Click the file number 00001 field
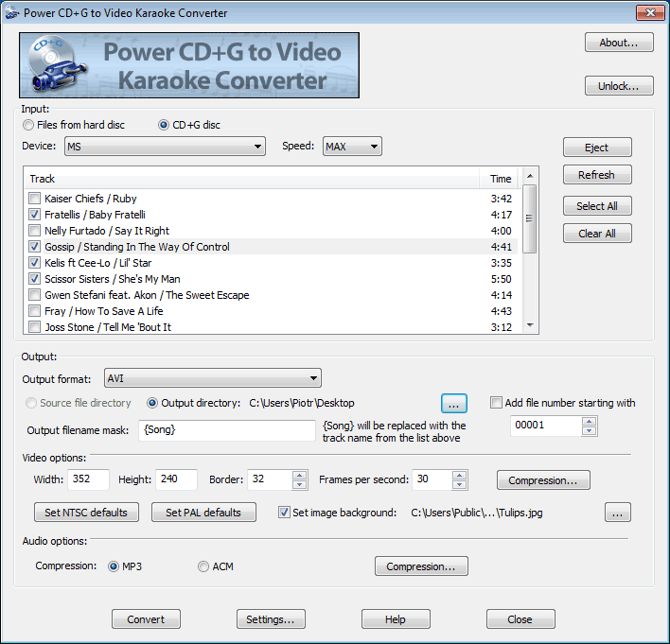This screenshot has width=670, height=644. (546, 426)
